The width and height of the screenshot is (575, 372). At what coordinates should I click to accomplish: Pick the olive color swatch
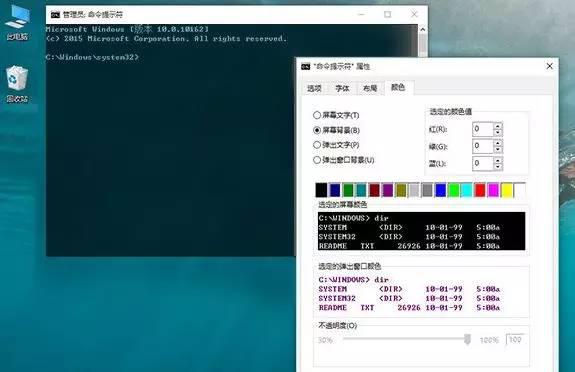[x=401, y=190]
